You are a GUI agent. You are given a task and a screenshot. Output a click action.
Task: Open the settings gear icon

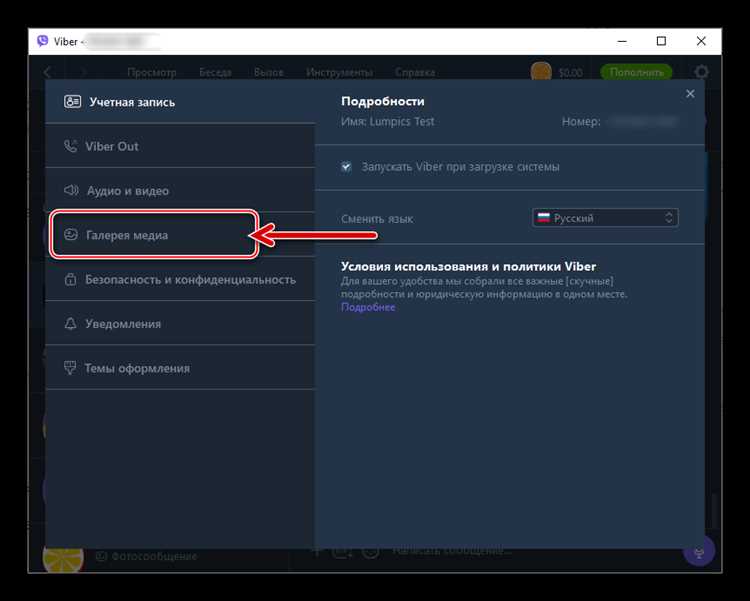[701, 72]
